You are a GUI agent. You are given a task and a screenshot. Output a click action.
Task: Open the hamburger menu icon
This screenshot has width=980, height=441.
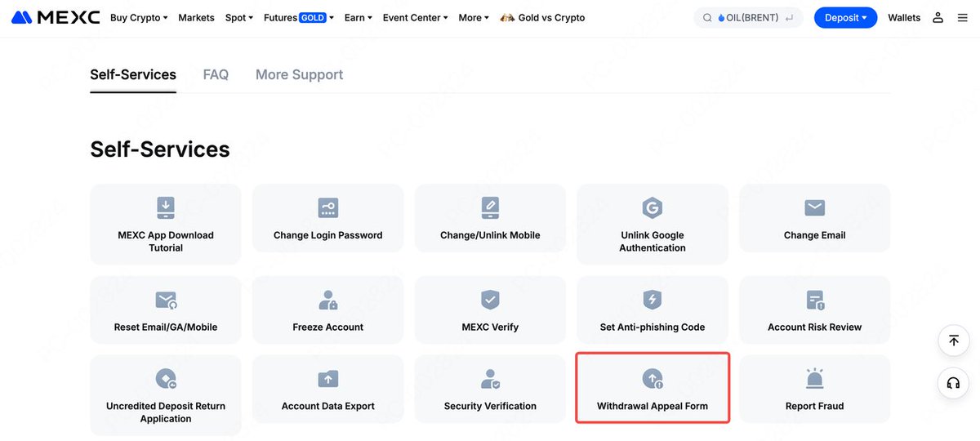[x=963, y=18]
